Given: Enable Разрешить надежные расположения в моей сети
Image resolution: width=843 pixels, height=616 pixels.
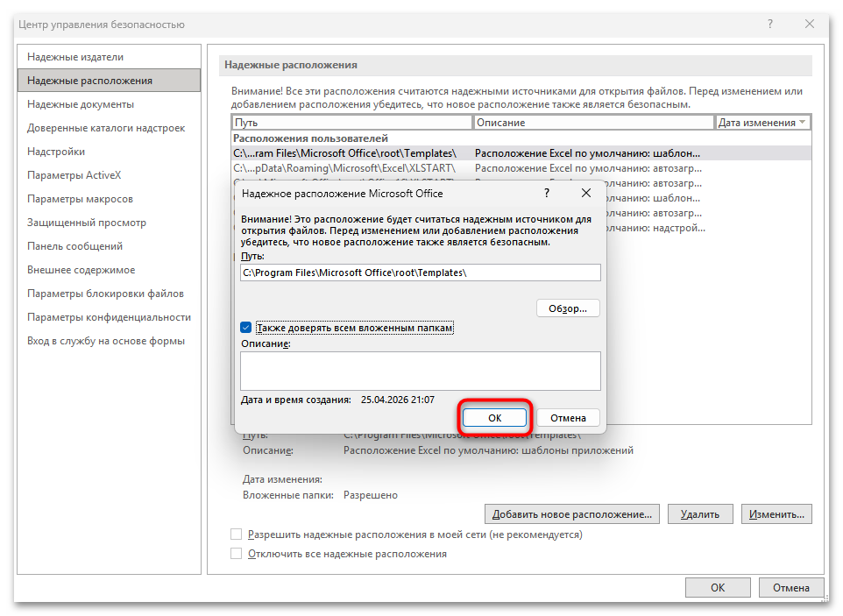Looking at the screenshot, I should pos(236,535).
